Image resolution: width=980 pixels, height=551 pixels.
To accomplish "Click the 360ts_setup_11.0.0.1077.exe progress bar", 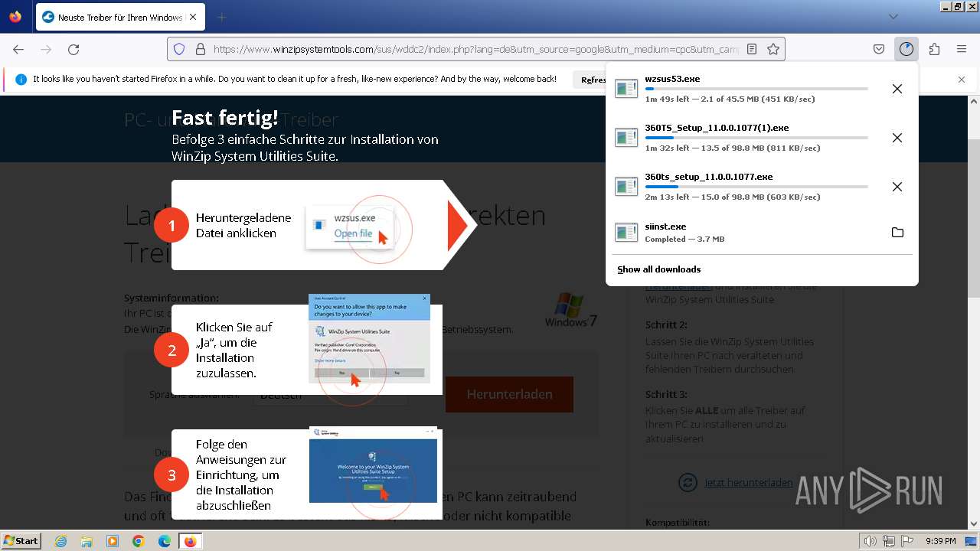I will 756,187.
